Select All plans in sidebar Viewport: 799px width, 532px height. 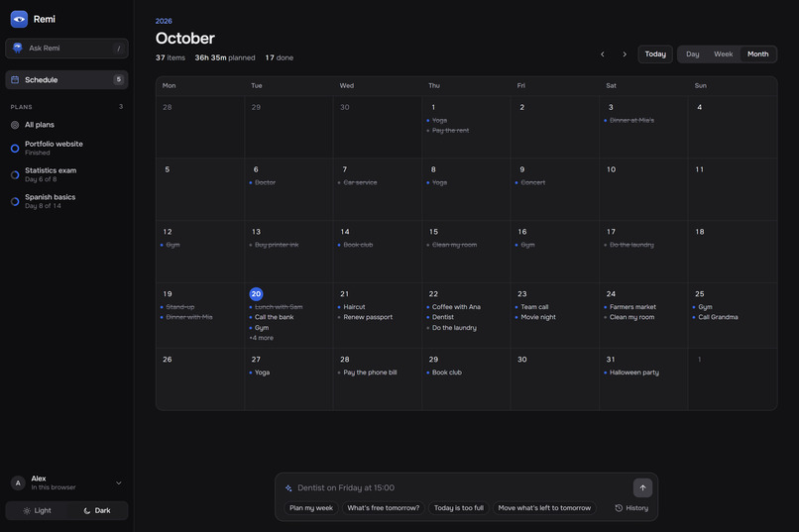pyautogui.click(x=66, y=125)
